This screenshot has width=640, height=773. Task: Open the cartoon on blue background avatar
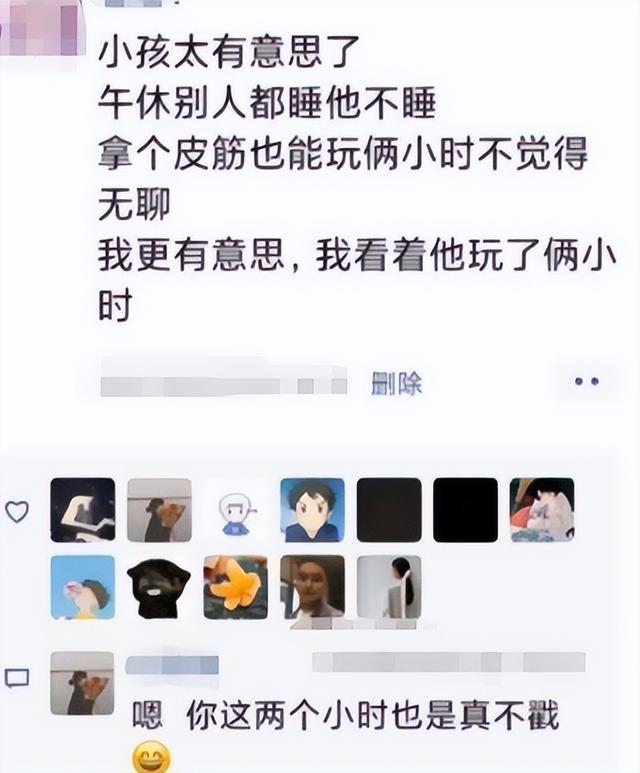click(83, 587)
